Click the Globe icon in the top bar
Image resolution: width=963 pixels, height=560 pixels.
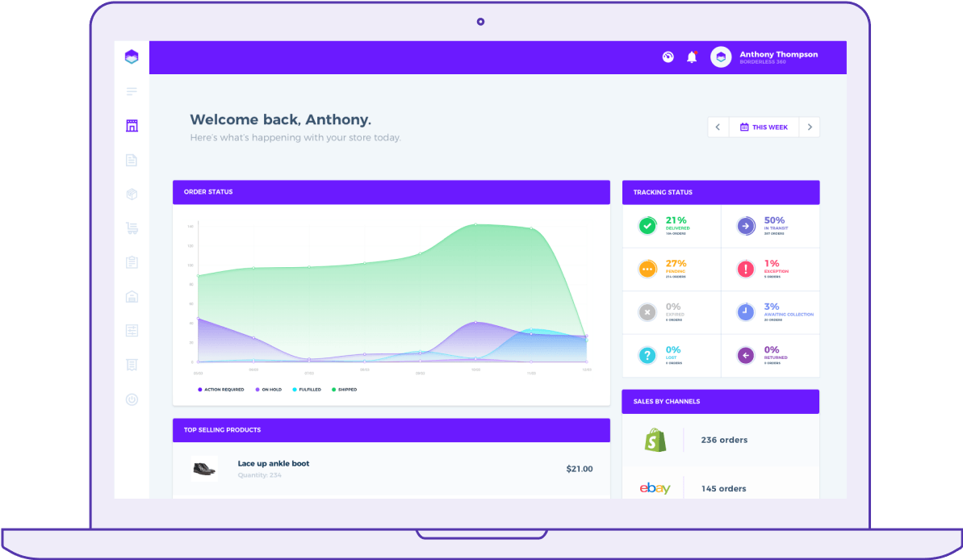tap(668, 56)
